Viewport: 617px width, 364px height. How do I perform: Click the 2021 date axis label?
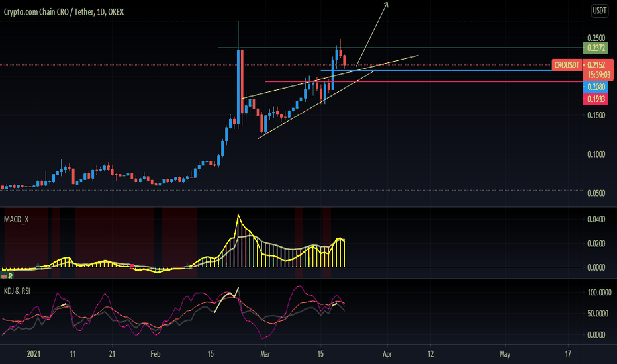click(34, 354)
